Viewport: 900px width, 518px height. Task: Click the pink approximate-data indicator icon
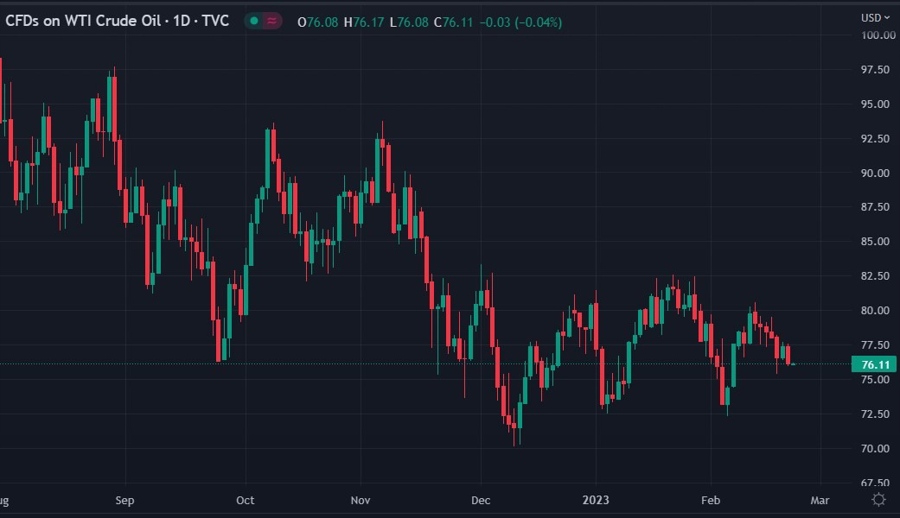tap(272, 21)
